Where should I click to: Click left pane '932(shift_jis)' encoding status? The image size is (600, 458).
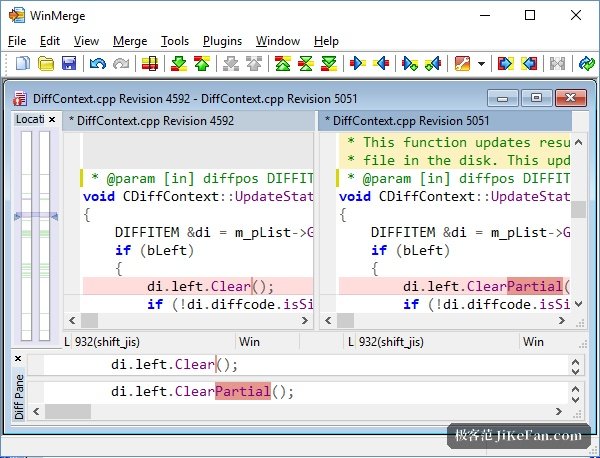[107, 342]
